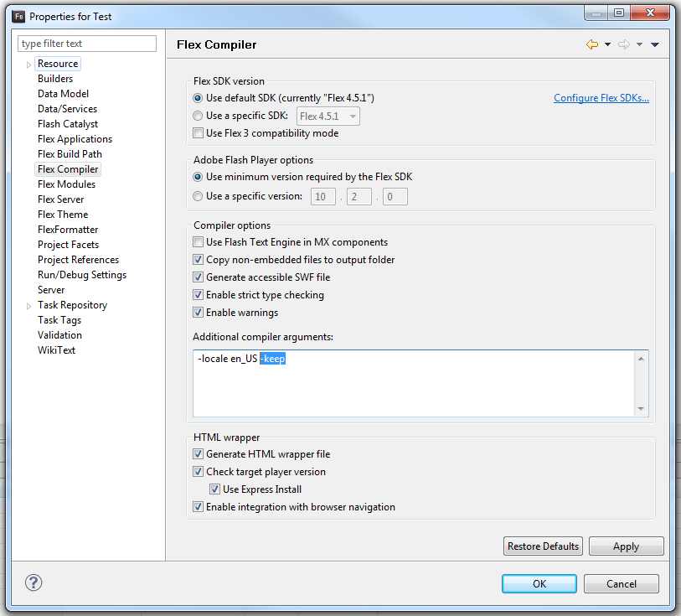Select Validation page
This screenshot has width=681, height=616.
59,335
